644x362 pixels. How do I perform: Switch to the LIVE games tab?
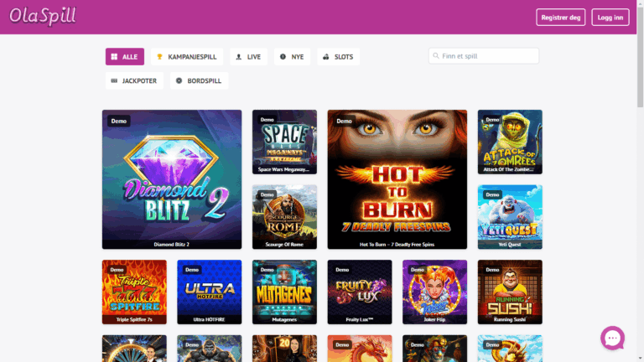(248, 57)
